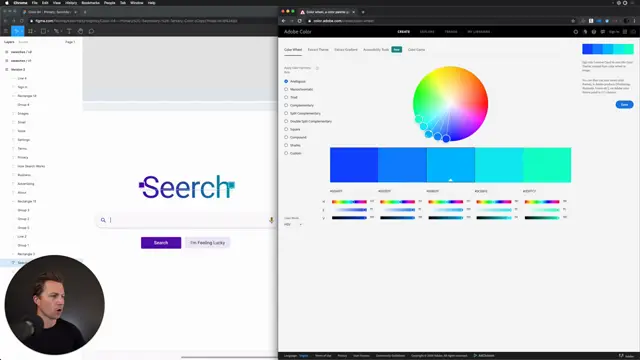Select Split Complementary harmony rule
Image resolution: width=640 pixels, height=360 pixels.
coord(302,113)
